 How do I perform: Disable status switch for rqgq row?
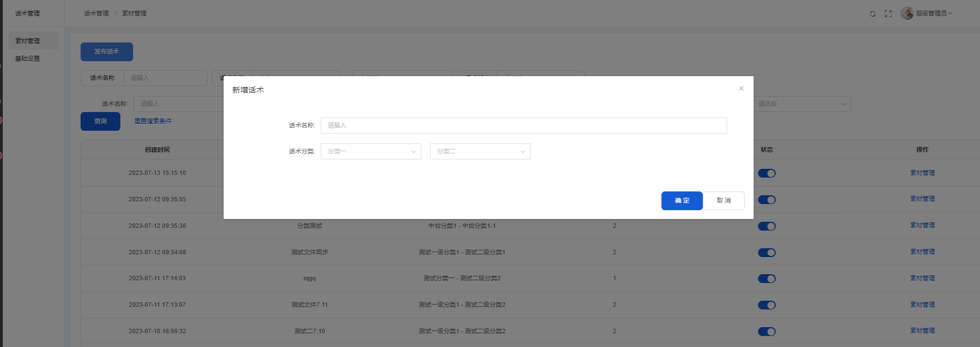point(766,279)
